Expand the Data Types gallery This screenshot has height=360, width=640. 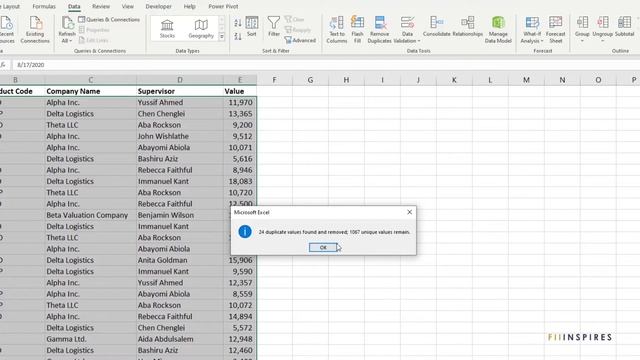(x=222, y=37)
